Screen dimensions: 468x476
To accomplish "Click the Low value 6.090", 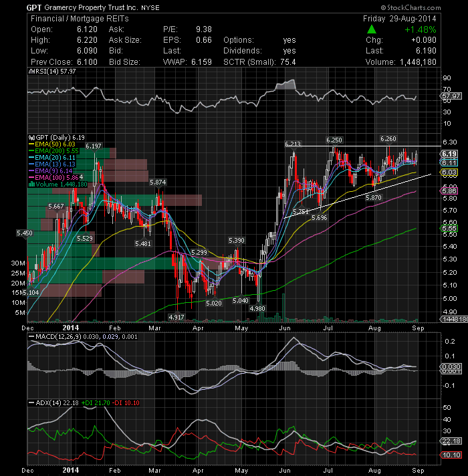I will click(x=87, y=51).
